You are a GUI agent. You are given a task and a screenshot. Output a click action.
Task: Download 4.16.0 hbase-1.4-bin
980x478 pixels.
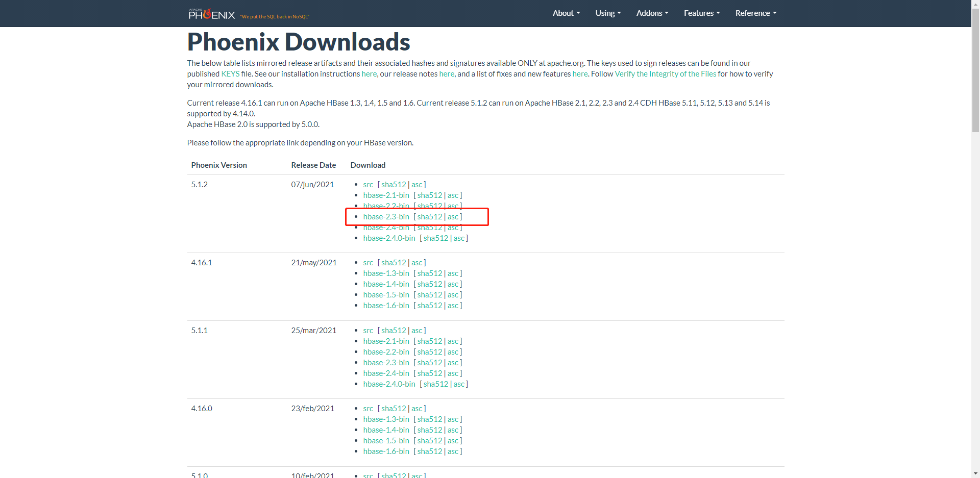[386, 430]
